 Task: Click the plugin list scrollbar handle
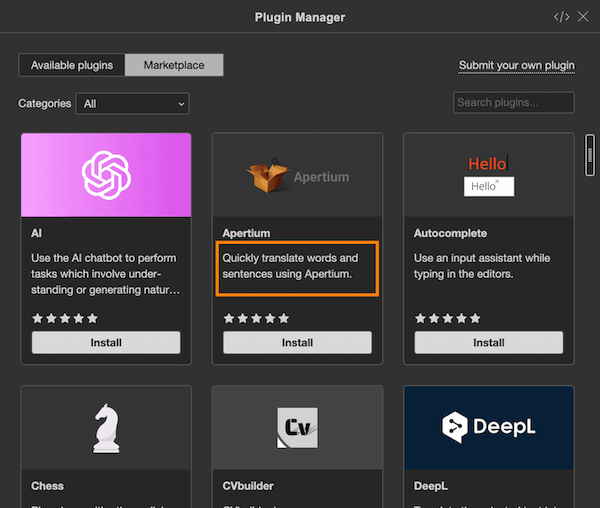pos(590,155)
